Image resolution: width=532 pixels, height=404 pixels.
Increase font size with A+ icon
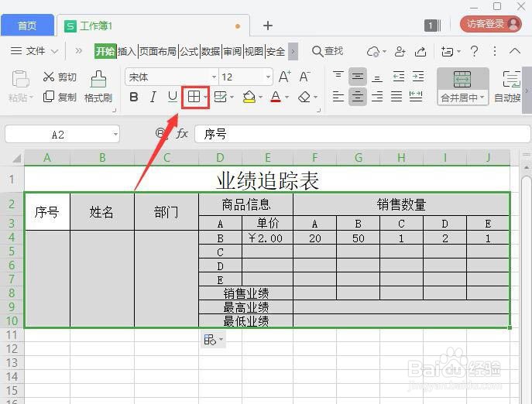click(284, 77)
